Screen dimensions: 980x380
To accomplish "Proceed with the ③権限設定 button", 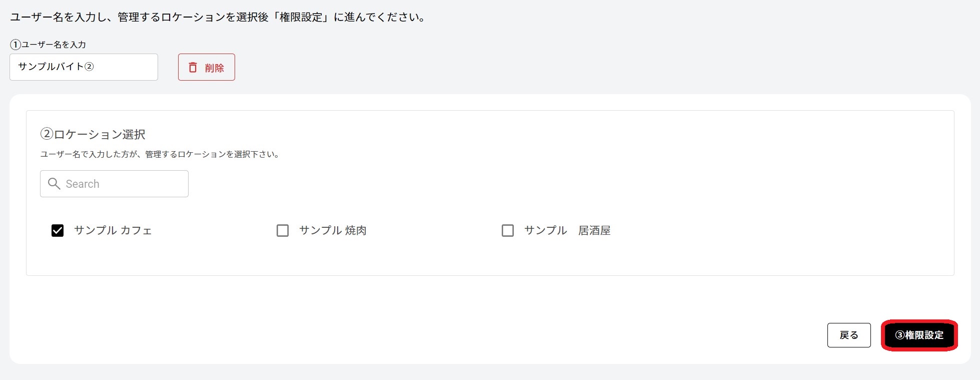I will click(919, 335).
